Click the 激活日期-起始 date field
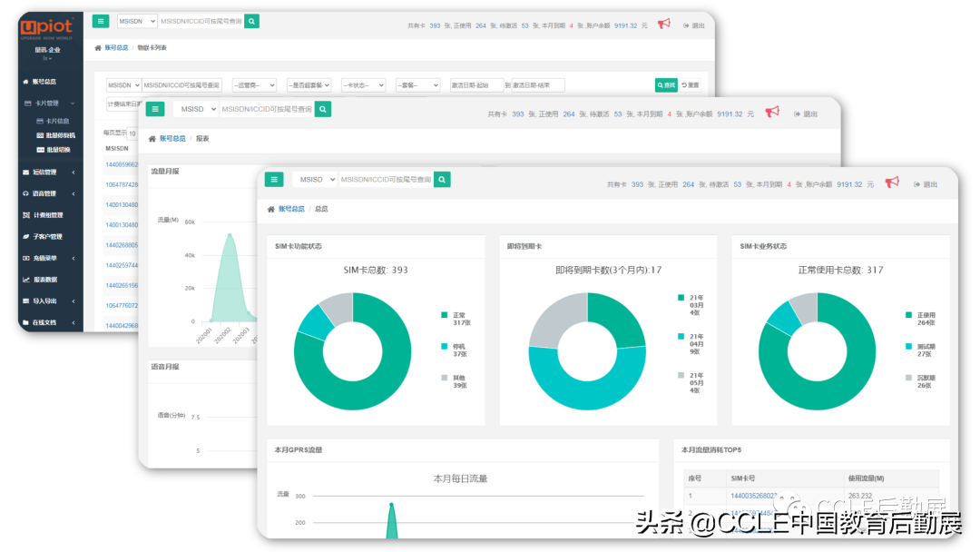The image size is (980, 552). (476, 85)
